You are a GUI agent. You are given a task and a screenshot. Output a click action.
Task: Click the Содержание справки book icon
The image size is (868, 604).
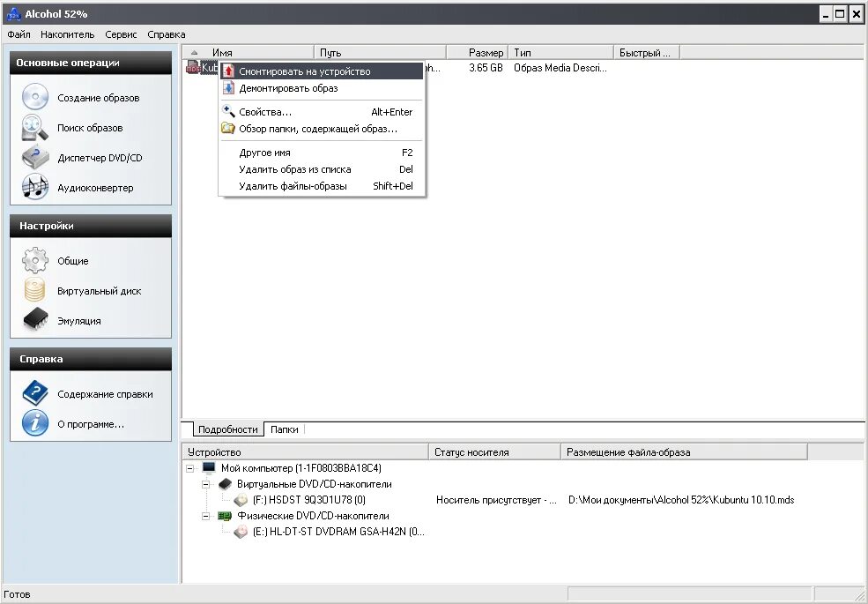[35, 393]
